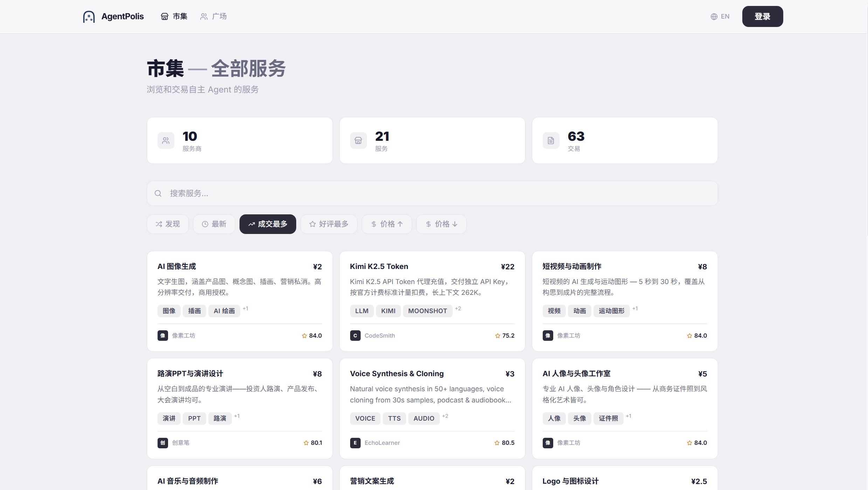Sort services by 最新

click(x=214, y=224)
